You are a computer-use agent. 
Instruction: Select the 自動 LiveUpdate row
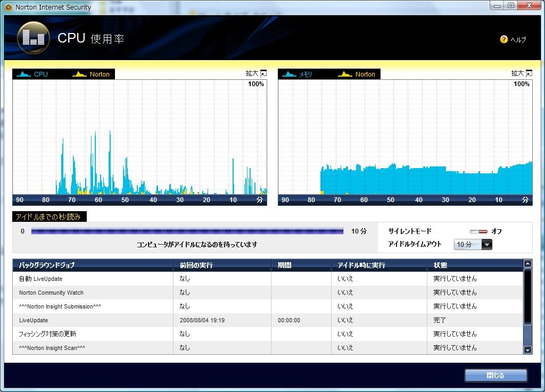[x=268, y=279]
